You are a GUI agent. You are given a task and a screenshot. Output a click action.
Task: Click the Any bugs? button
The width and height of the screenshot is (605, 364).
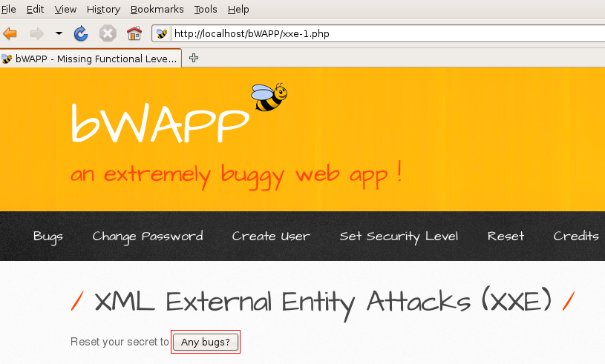point(206,342)
